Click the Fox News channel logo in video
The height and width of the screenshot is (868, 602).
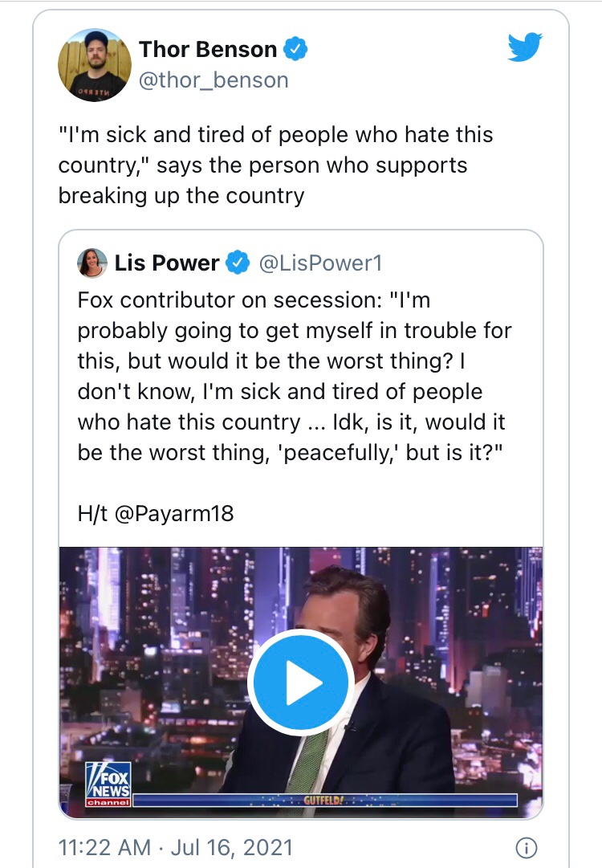[x=108, y=783]
